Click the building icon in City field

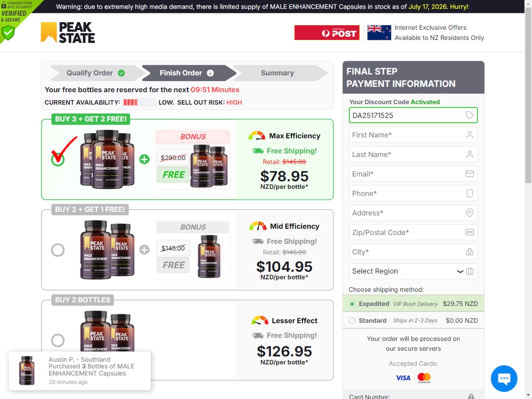tap(469, 252)
